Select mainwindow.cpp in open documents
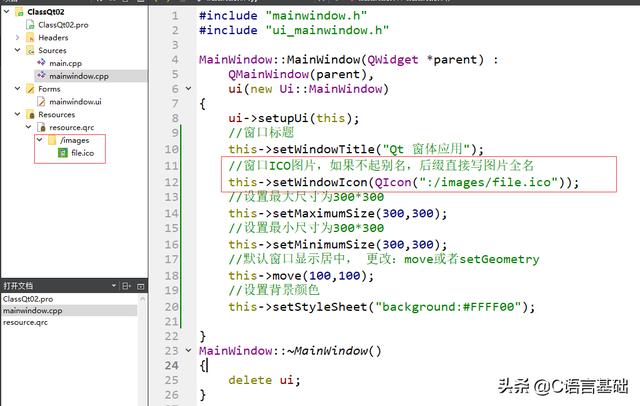 33,311
